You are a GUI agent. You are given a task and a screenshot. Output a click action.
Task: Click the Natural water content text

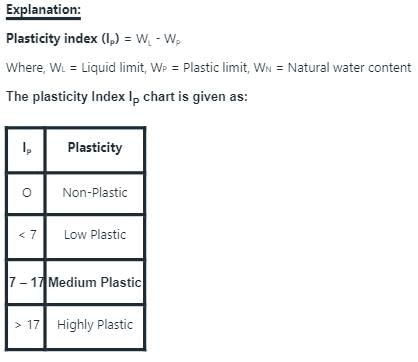[x=350, y=68]
